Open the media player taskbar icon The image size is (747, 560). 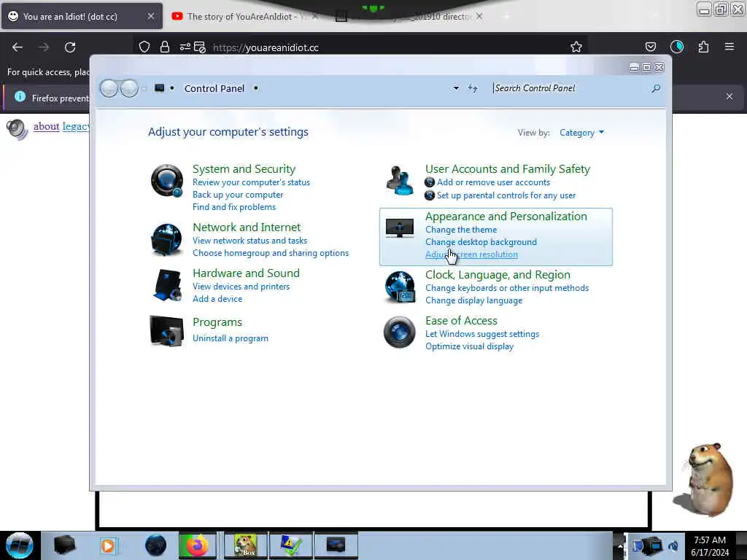(x=108, y=545)
